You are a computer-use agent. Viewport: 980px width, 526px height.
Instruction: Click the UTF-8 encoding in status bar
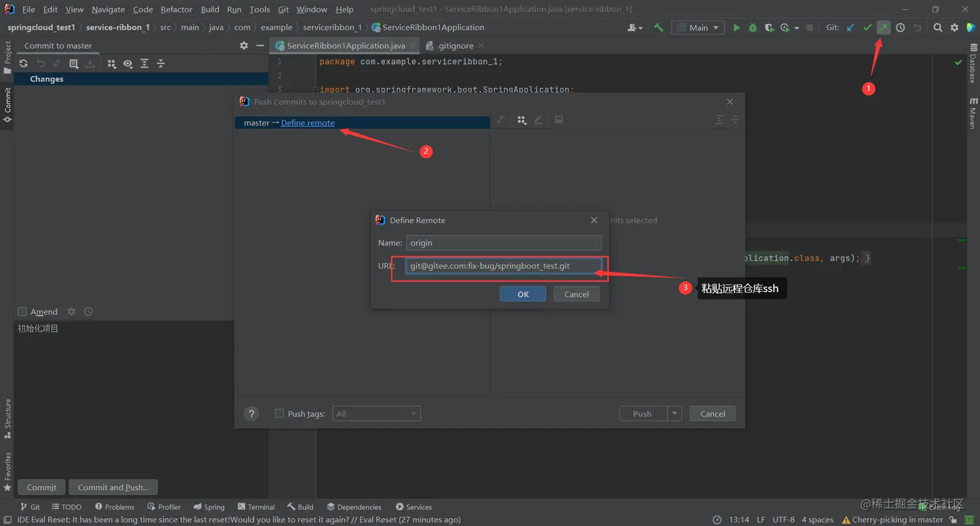pyautogui.click(x=783, y=520)
